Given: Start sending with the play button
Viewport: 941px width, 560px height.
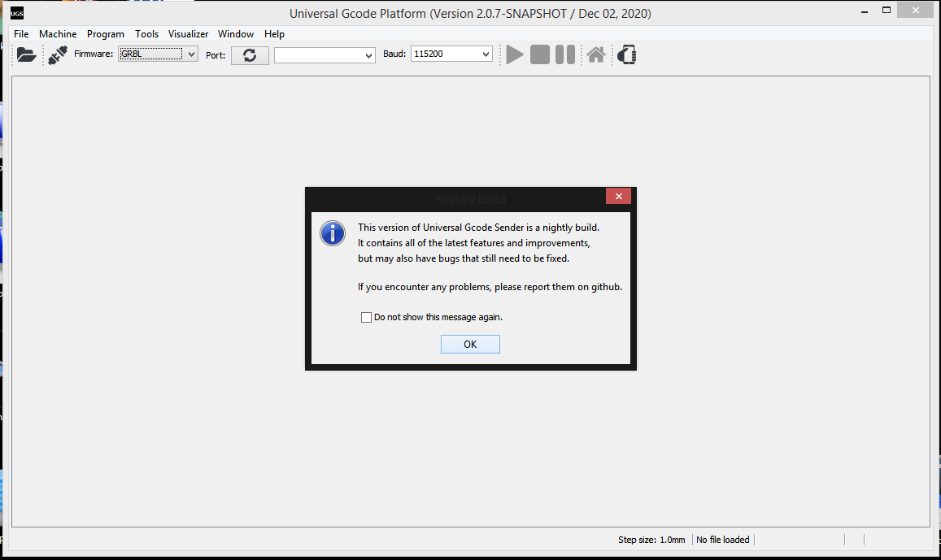Looking at the screenshot, I should pos(514,54).
